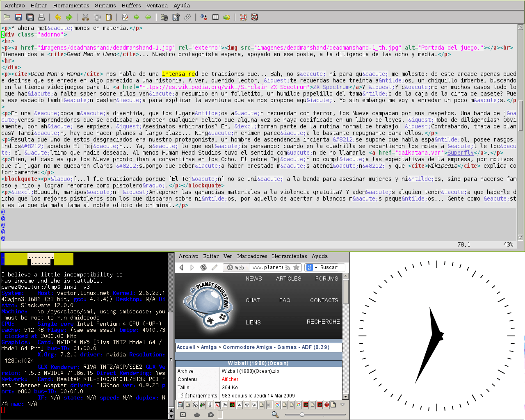Paste from the clipboard icon
Viewport: 525px width, 420px height.
click(109, 17)
